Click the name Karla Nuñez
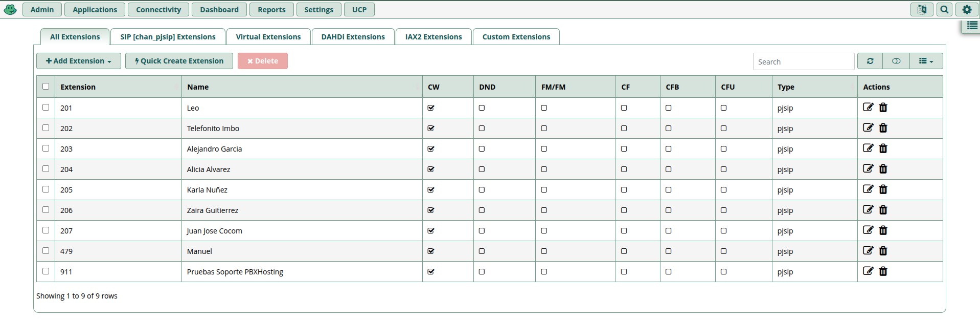 coord(207,190)
